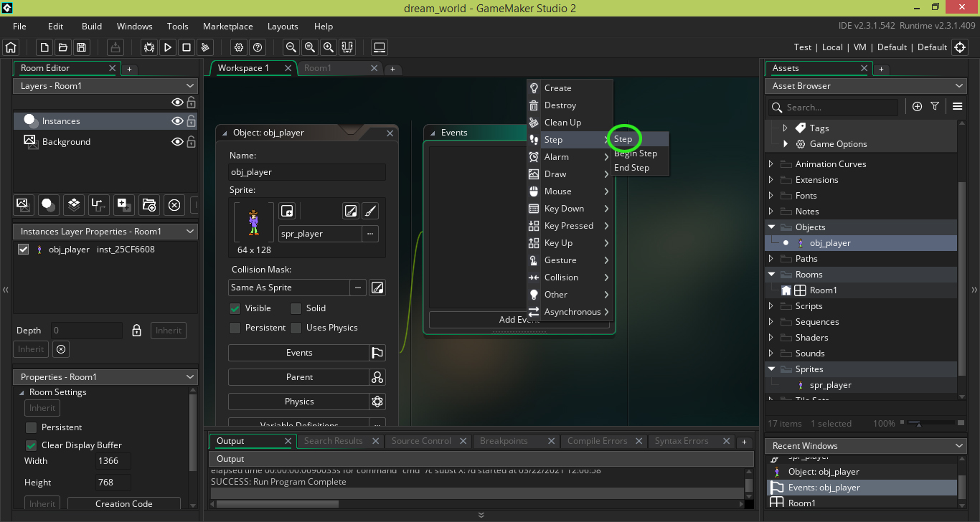Open the Compile Errors tab

(x=603, y=441)
